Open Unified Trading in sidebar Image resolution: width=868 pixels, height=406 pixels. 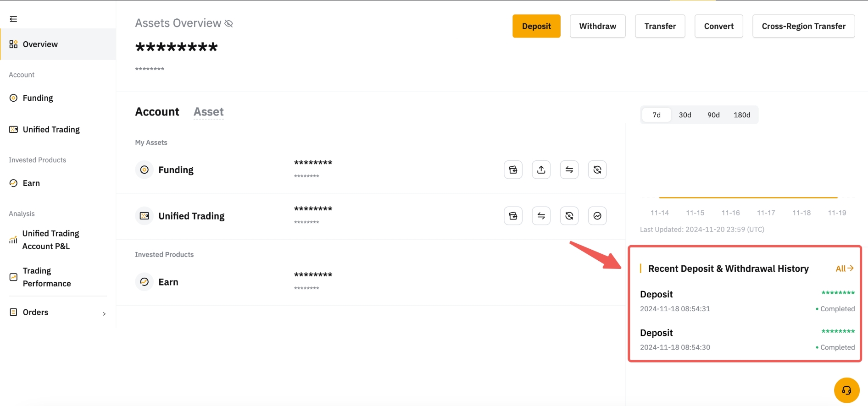pos(51,130)
